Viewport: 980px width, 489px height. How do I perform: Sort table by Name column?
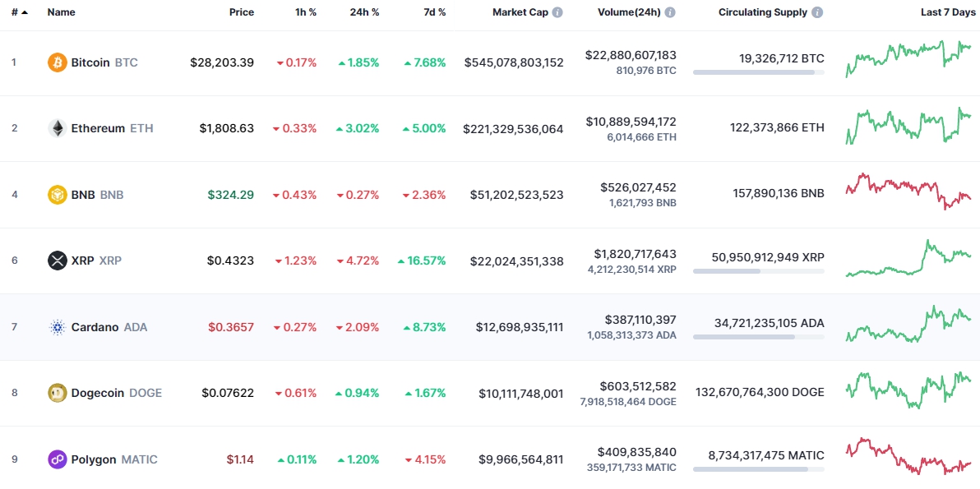click(60, 12)
